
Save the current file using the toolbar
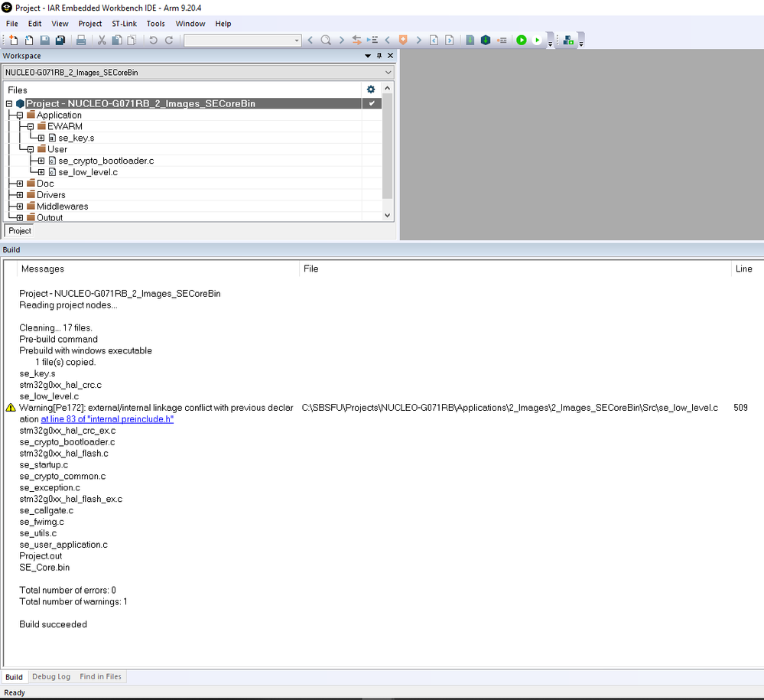tap(45, 40)
